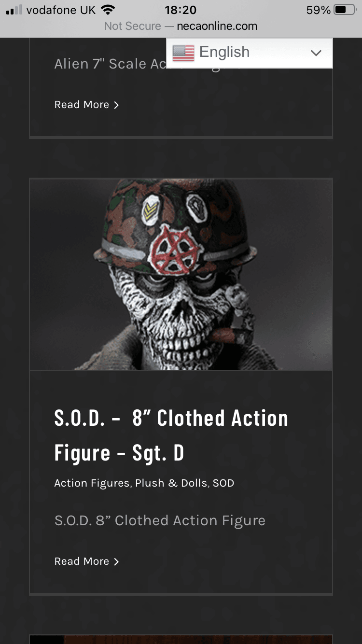
Task: Tap the cellular signal bars icon
Action: [x=14, y=10]
